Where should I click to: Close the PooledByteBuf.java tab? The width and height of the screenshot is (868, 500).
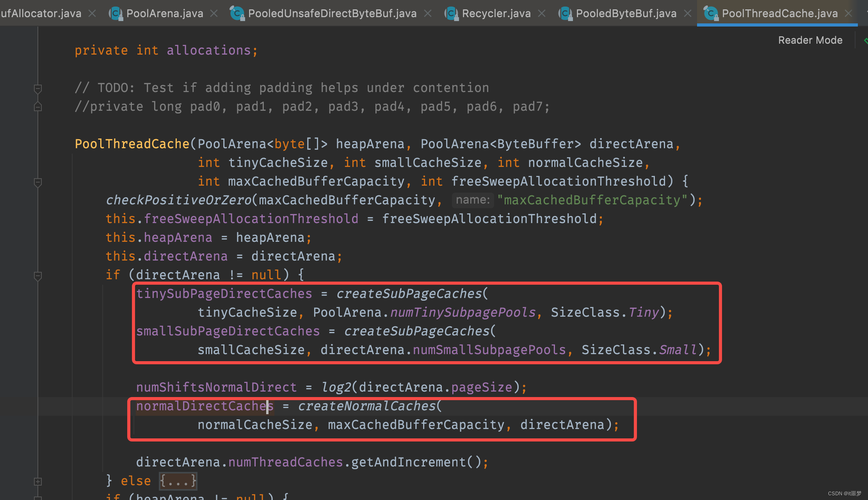[688, 13]
